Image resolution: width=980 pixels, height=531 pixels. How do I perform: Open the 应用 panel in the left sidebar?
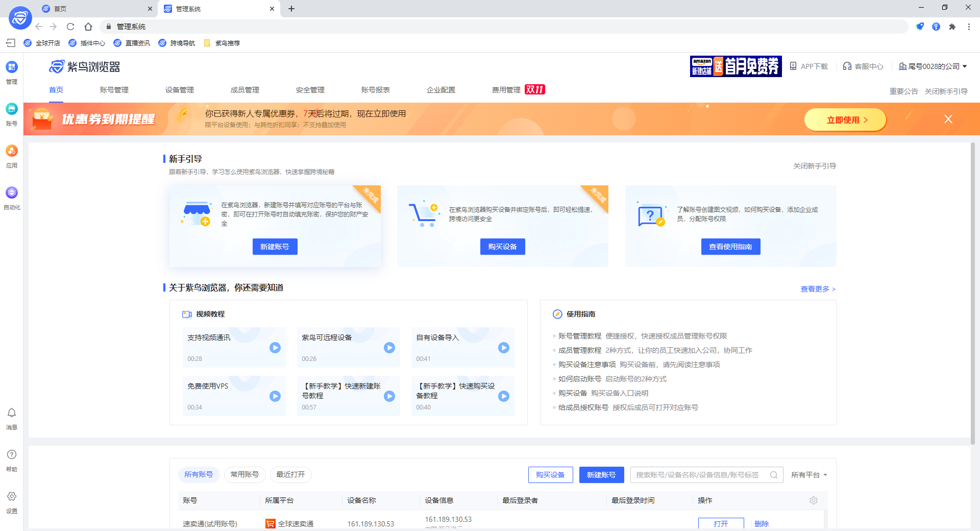(11, 156)
